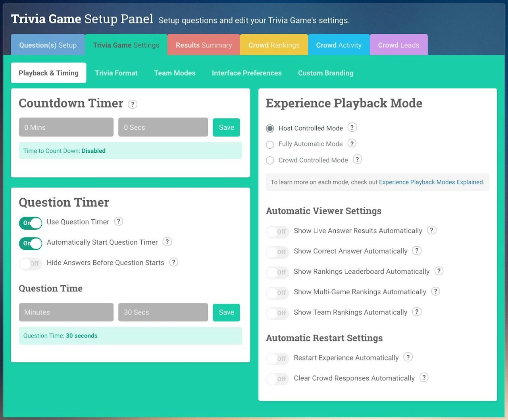Turn on Show Live Answer Results Automatically
This screenshot has width=508, height=420.
pyautogui.click(x=277, y=232)
